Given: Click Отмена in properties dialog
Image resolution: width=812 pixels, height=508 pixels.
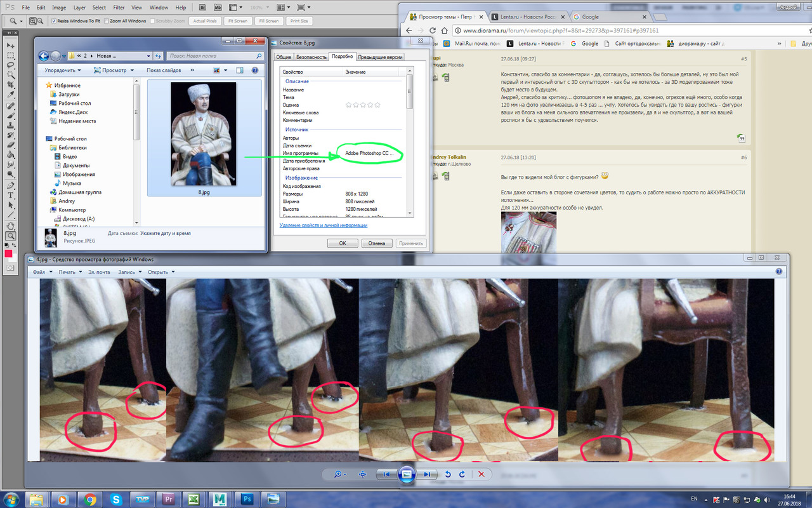Looking at the screenshot, I should tap(377, 243).
